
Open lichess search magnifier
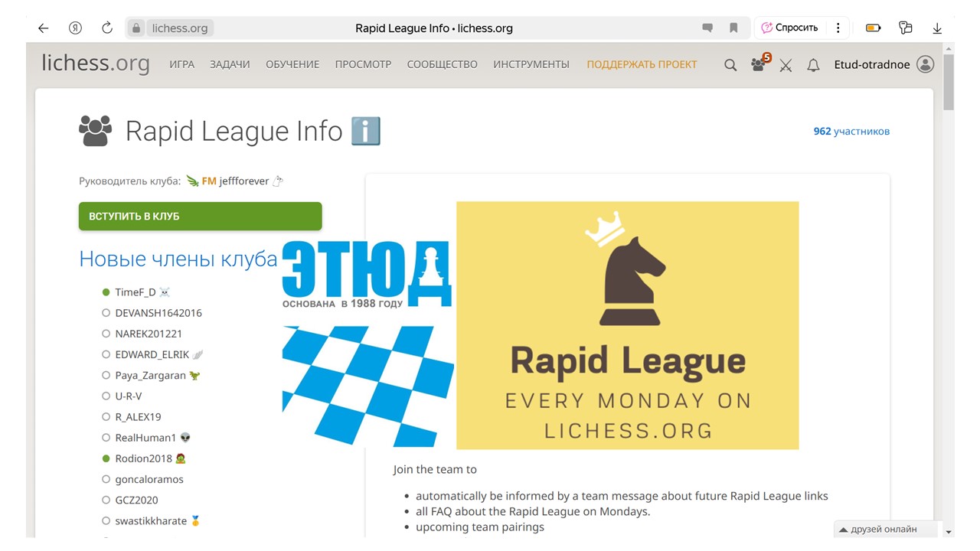(730, 65)
